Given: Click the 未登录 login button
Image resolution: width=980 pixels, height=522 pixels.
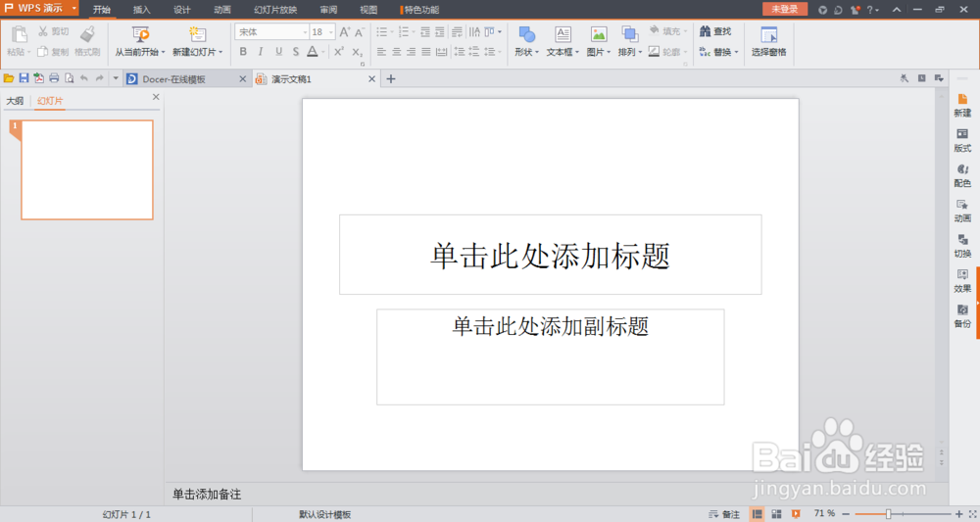Looking at the screenshot, I should pyautogui.click(x=784, y=9).
